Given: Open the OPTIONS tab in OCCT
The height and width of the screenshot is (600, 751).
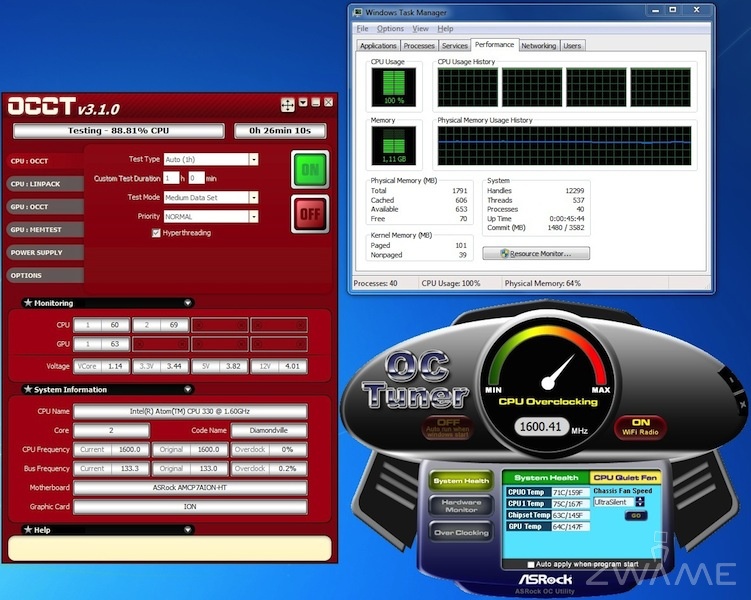Looking at the screenshot, I should [46, 275].
